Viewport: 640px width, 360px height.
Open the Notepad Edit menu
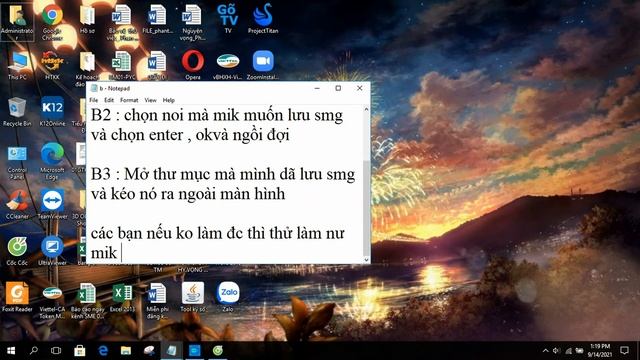109,100
